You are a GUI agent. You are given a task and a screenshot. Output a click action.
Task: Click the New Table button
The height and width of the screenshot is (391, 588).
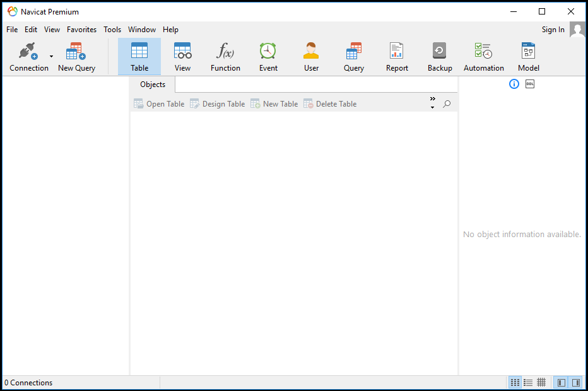point(274,104)
